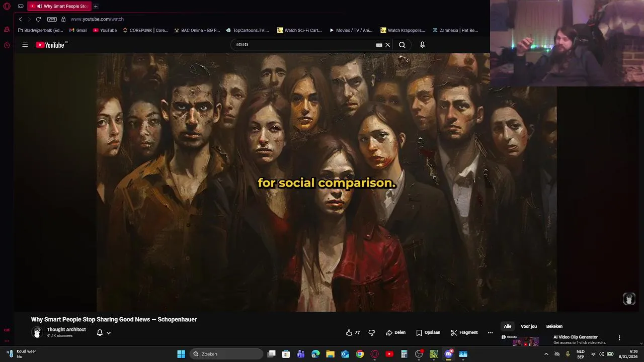Screen dimensions: 644x362
Task: Select the Voor jou filter chip
Action: pos(529,326)
